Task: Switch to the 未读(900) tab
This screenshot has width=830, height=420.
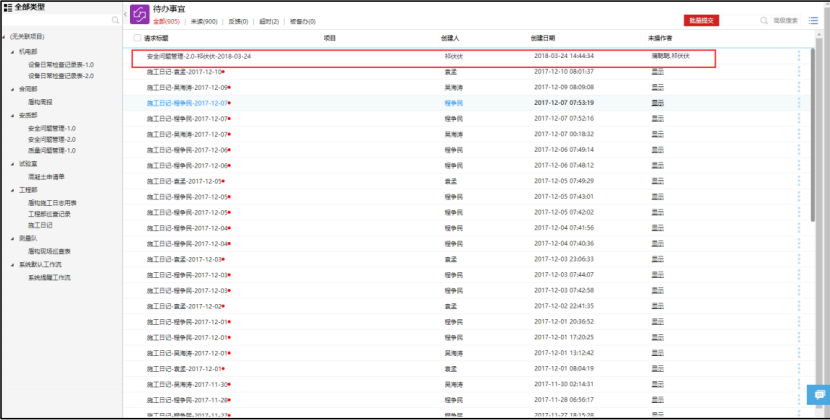Action: [x=204, y=22]
